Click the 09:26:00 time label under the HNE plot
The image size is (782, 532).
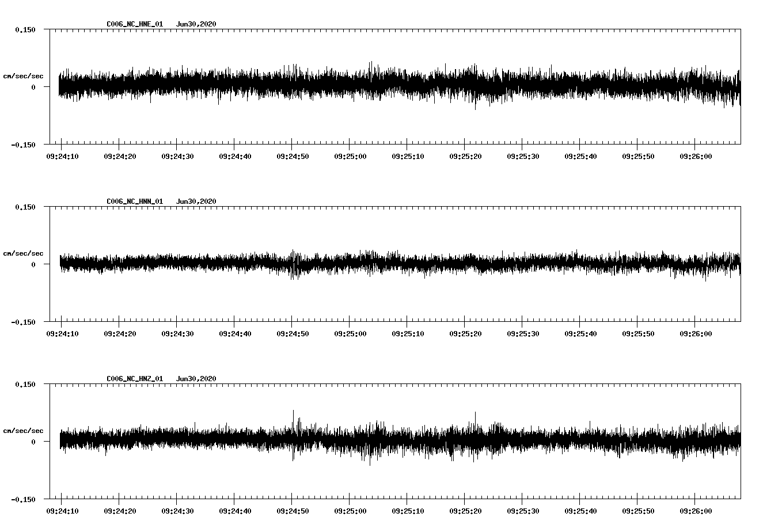click(696, 157)
